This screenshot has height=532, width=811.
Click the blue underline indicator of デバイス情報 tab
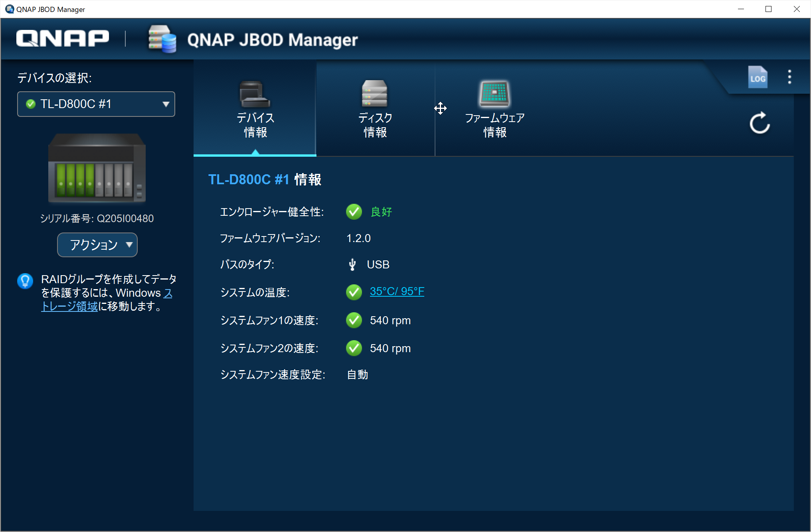point(254,156)
